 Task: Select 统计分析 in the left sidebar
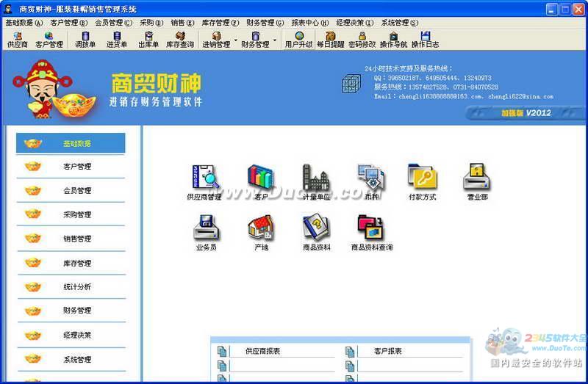(x=76, y=287)
